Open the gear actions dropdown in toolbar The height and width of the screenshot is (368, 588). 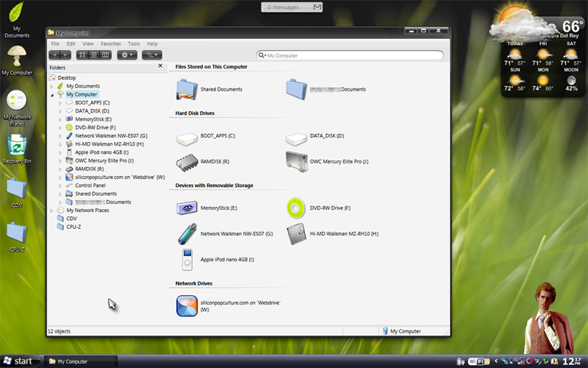127,55
